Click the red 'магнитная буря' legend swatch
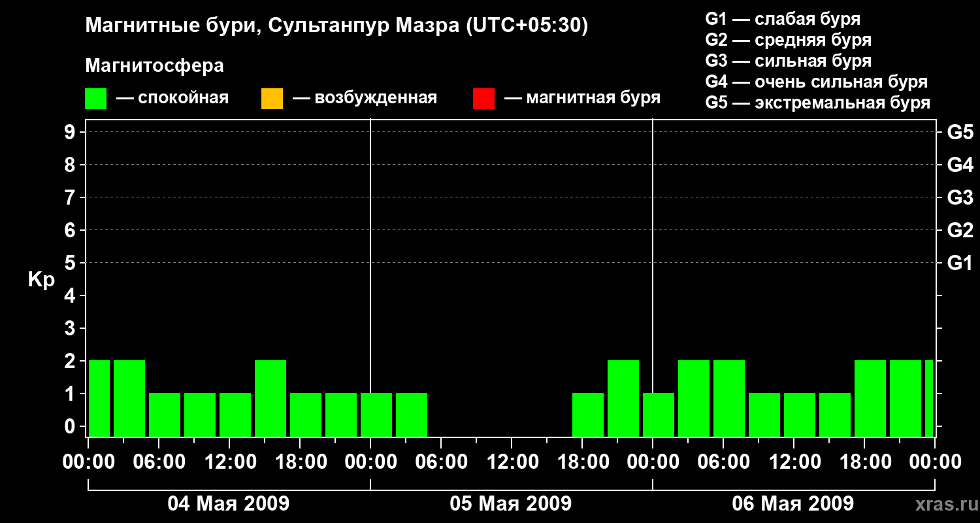Viewport: 980px width, 523px height. 483,99
